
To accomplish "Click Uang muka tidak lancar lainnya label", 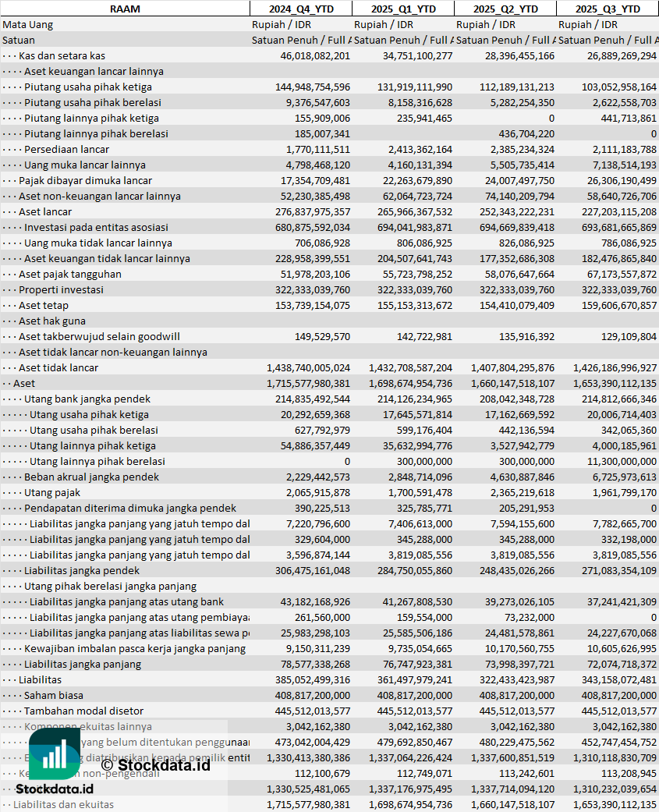I will [x=98, y=243].
